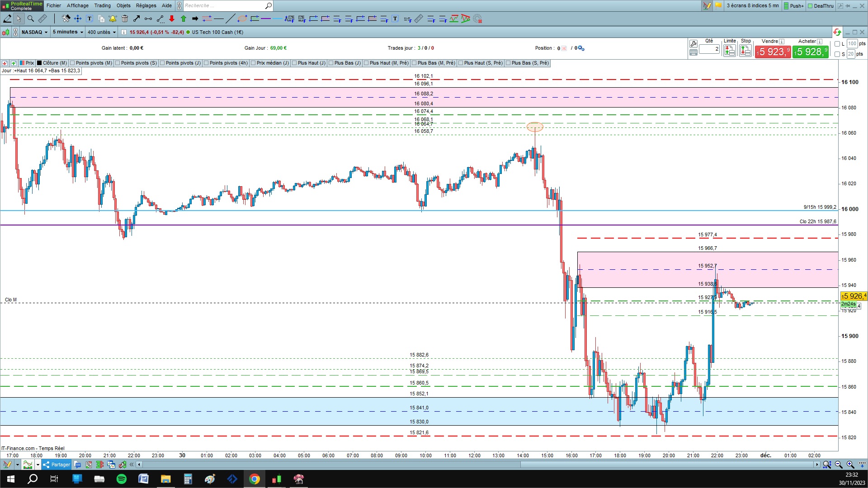The width and height of the screenshot is (868, 488).
Task: Click the alert bell icon
Action: click(113, 19)
